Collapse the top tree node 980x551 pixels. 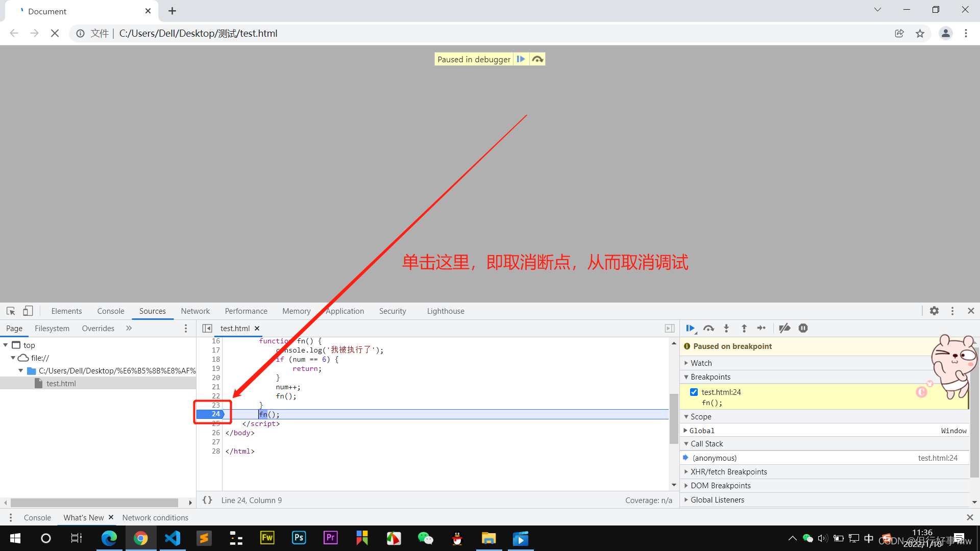tap(6, 345)
